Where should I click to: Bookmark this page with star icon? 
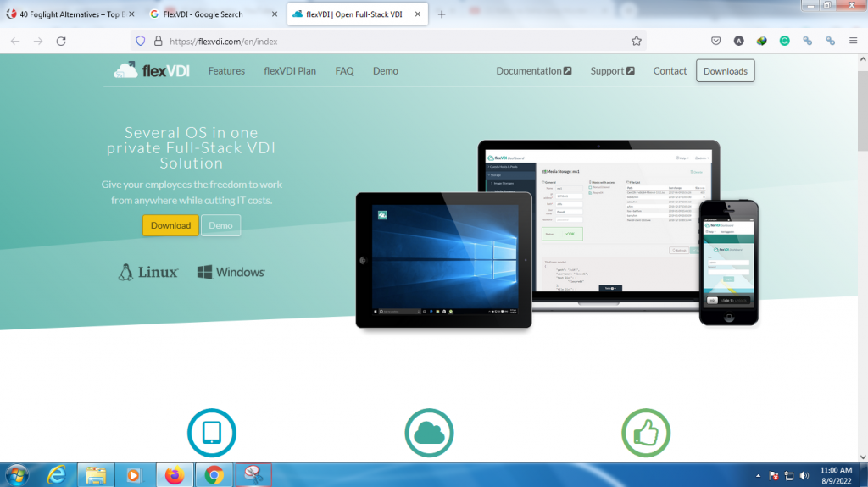point(637,41)
